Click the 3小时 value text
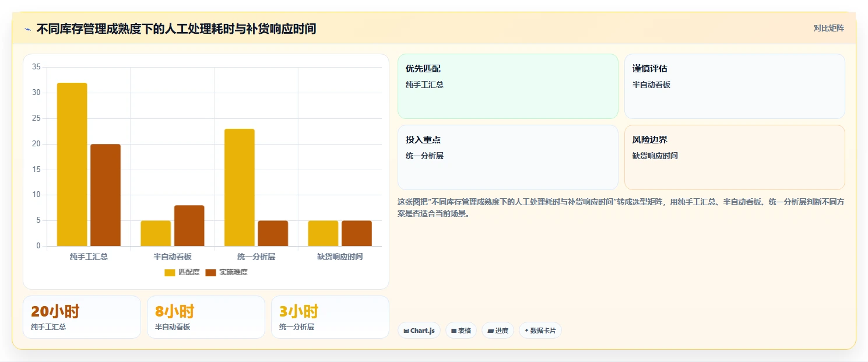 (x=299, y=311)
